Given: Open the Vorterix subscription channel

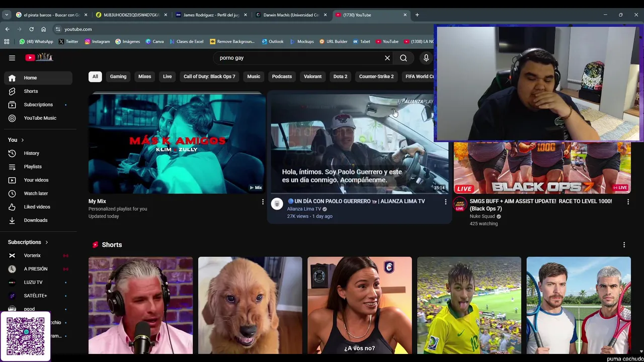Looking at the screenshot, I should (x=38, y=255).
